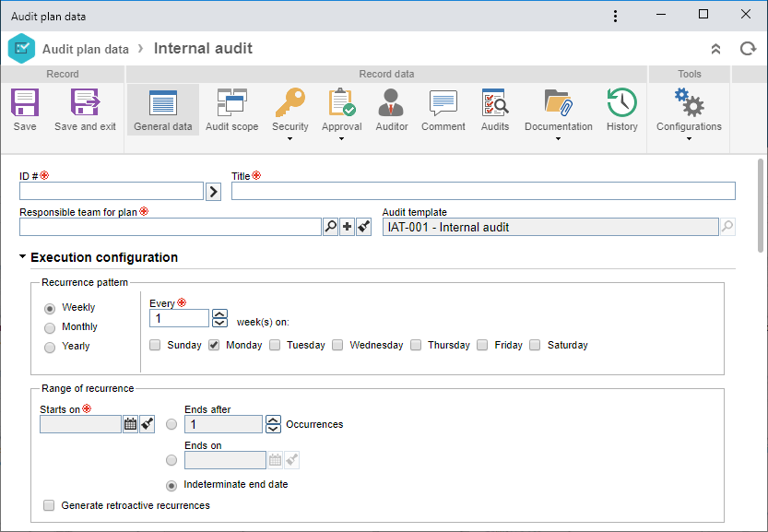Clear the Starts on date

tap(147, 424)
